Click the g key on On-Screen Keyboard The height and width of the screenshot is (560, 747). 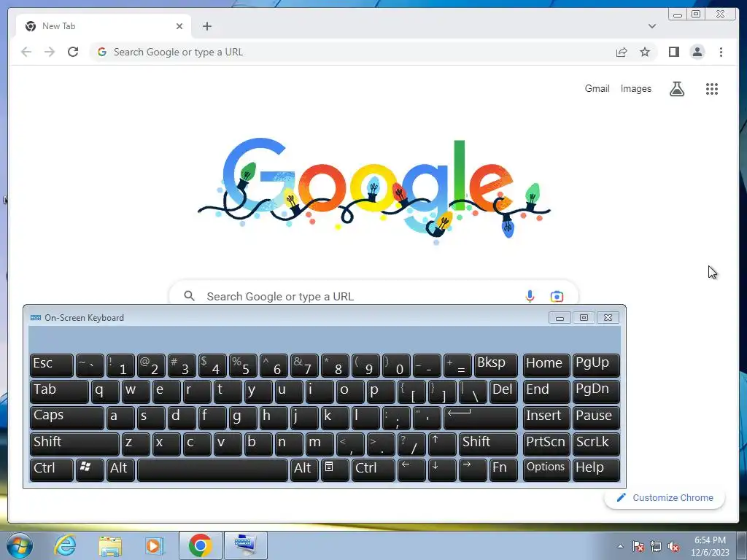coord(243,418)
